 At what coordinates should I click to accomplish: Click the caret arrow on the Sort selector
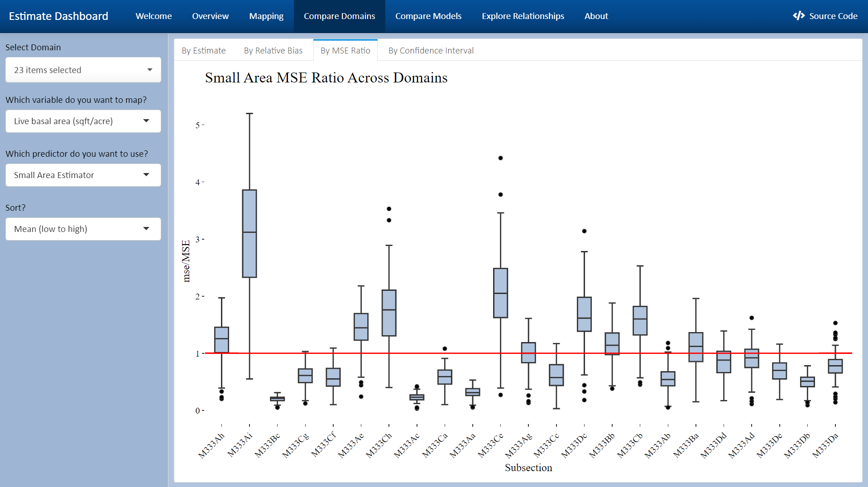(x=146, y=229)
